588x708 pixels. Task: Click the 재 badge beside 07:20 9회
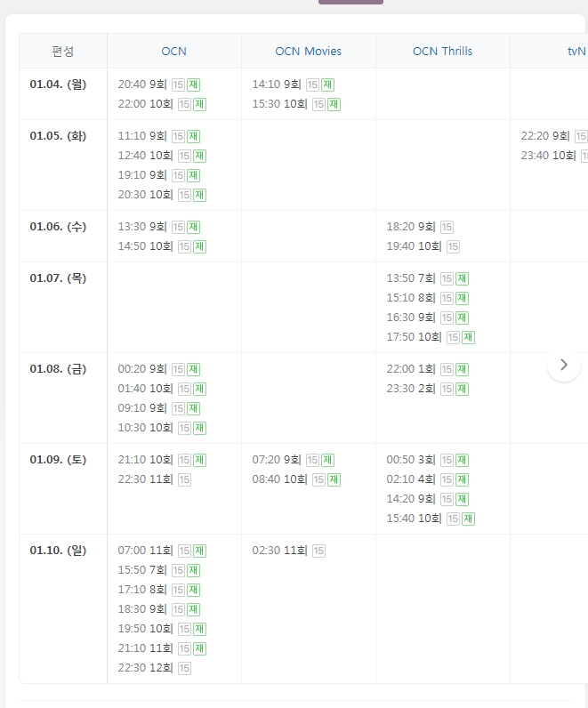click(x=328, y=460)
